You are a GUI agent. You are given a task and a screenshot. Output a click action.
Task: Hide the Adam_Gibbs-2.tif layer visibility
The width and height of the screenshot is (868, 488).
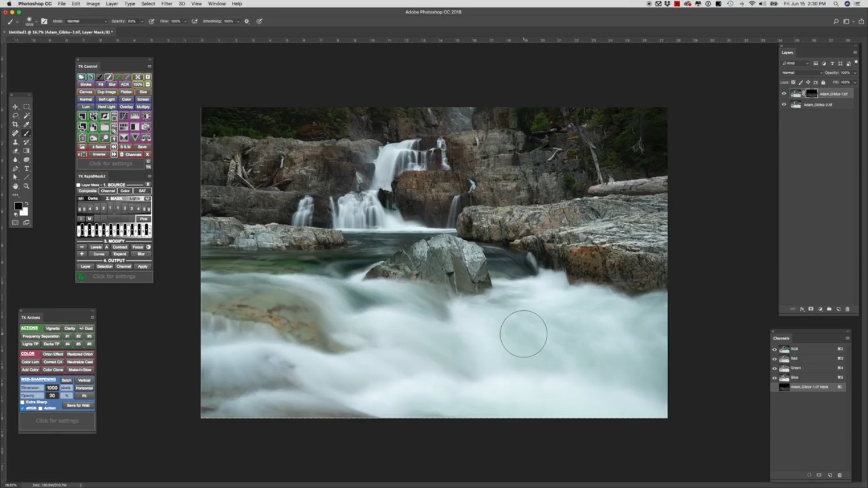pyautogui.click(x=784, y=105)
